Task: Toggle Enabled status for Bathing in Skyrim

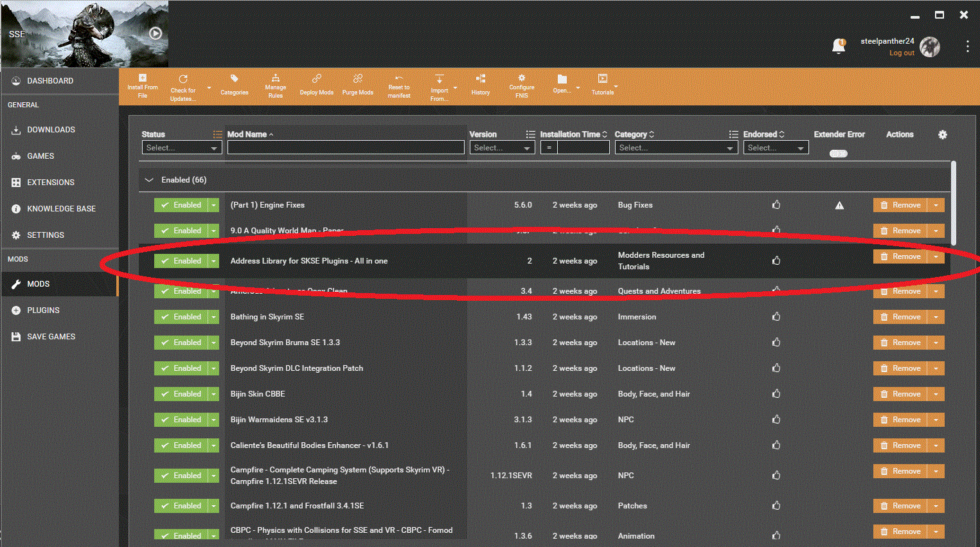Action: (181, 317)
